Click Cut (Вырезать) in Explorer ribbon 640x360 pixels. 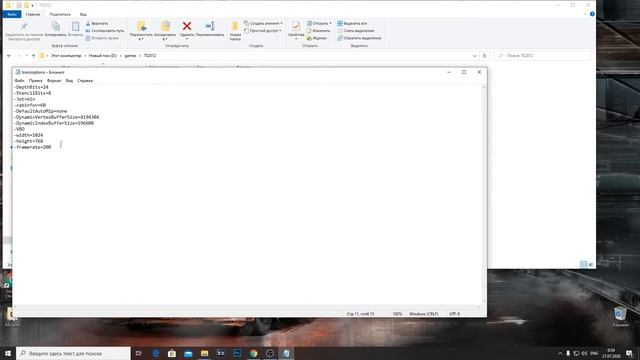[x=97, y=23]
